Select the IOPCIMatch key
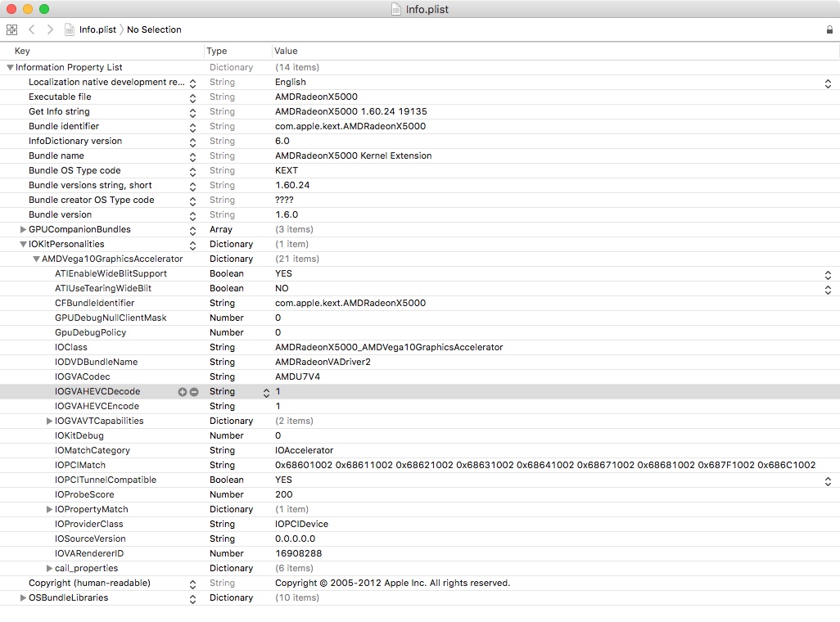840x622 pixels. pos(80,465)
